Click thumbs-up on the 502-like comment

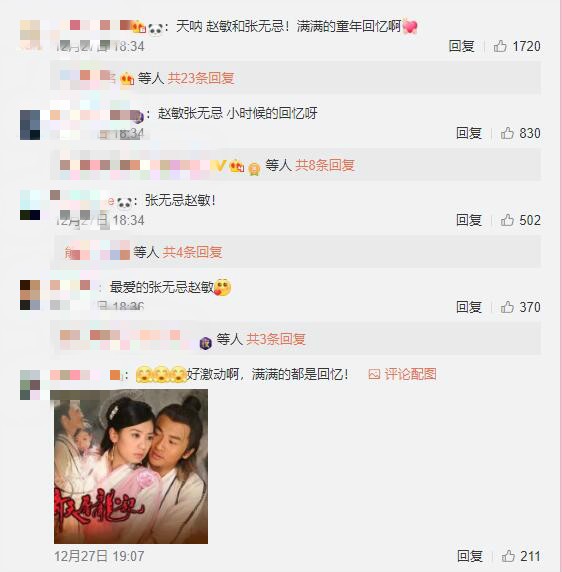[507, 220]
